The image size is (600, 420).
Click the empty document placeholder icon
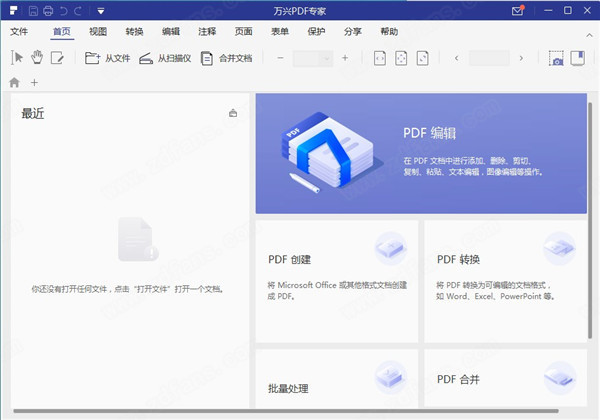(x=138, y=239)
